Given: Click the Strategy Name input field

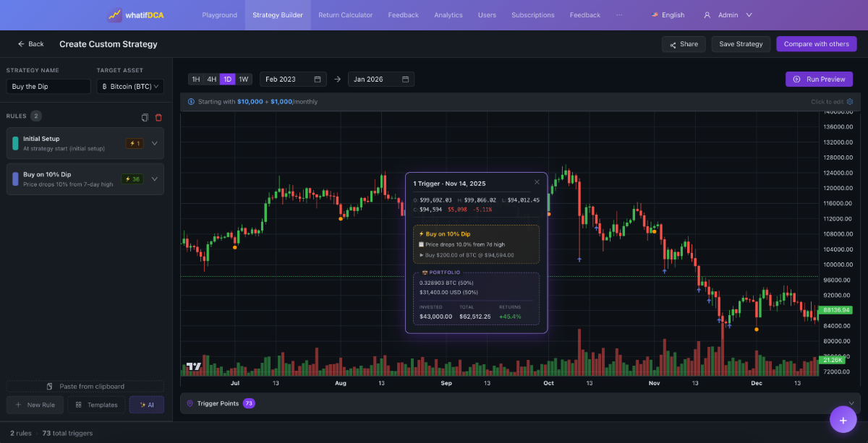Looking at the screenshot, I should click(48, 87).
